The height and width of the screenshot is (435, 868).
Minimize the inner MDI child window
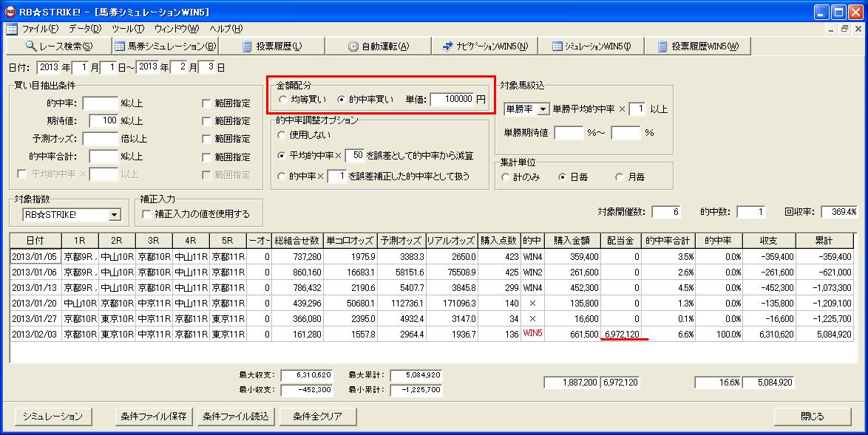(x=832, y=29)
